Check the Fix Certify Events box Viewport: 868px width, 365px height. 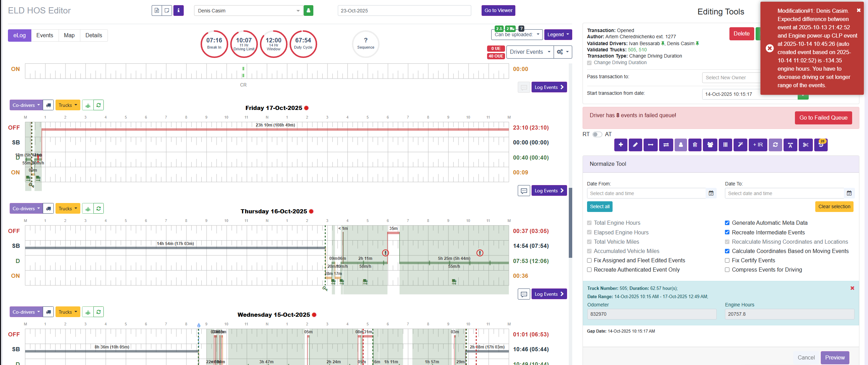point(727,261)
